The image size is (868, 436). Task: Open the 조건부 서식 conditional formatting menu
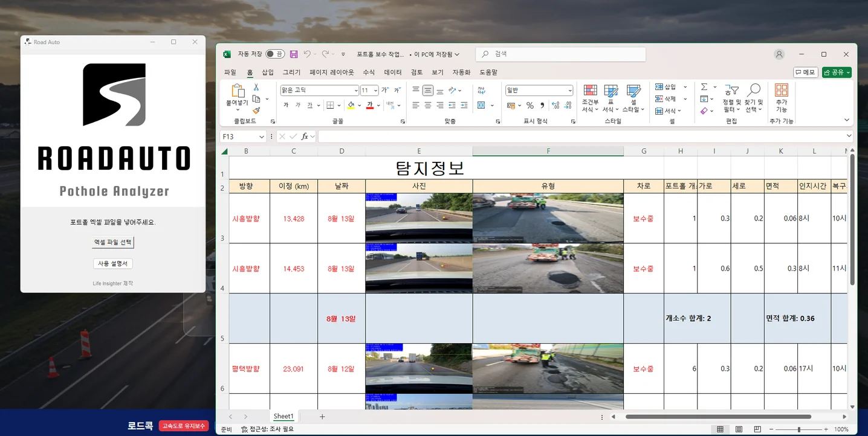[x=589, y=98]
